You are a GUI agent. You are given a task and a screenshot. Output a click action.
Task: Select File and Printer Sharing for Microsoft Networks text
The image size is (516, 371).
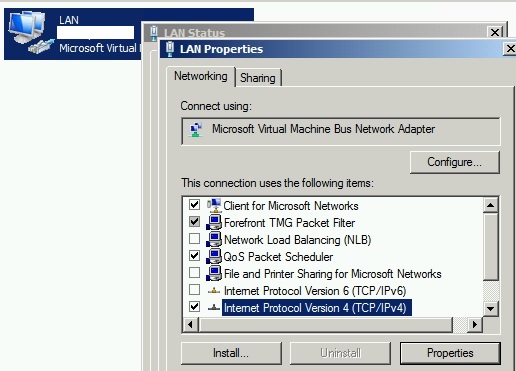pos(333,274)
